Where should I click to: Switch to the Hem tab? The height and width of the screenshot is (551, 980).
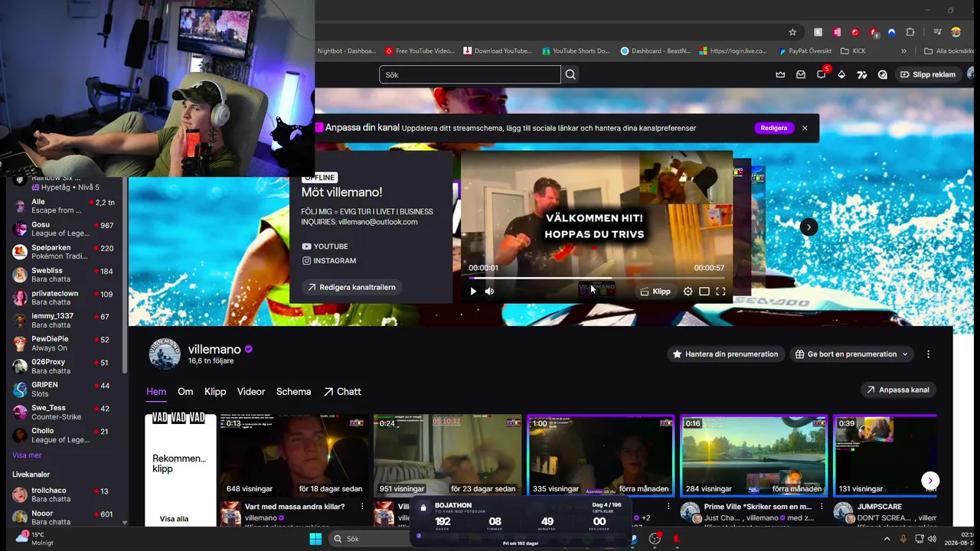pyautogui.click(x=156, y=392)
